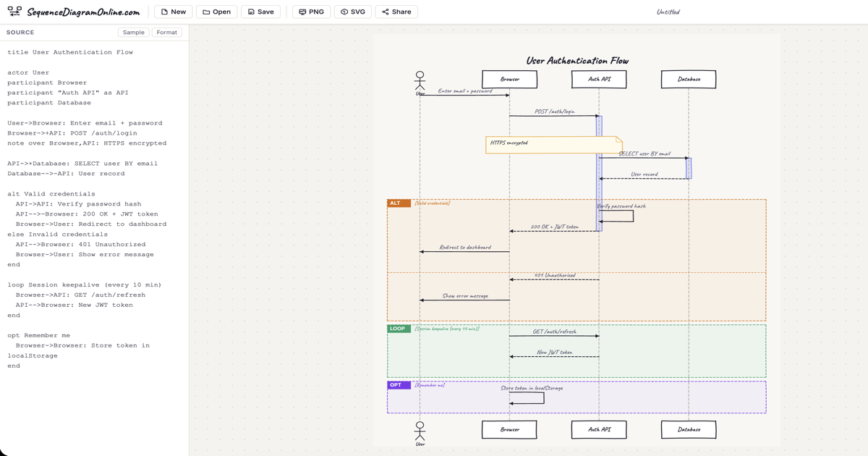The width and height of the screenshot is (868, 456).
Task: Click the Auth API activation bar
Action: click(599, 174)
